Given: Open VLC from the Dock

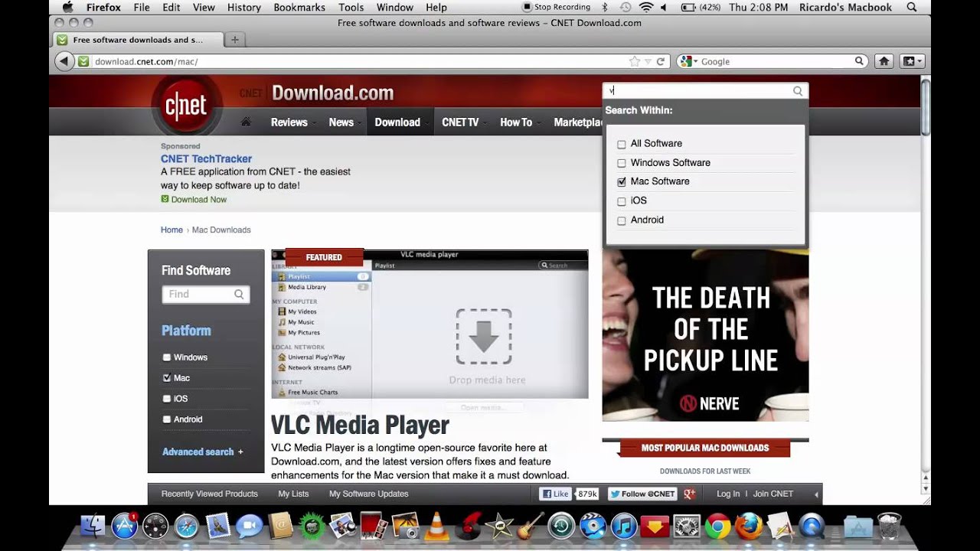Looking at the screenshot, I should tap(436, 526).
